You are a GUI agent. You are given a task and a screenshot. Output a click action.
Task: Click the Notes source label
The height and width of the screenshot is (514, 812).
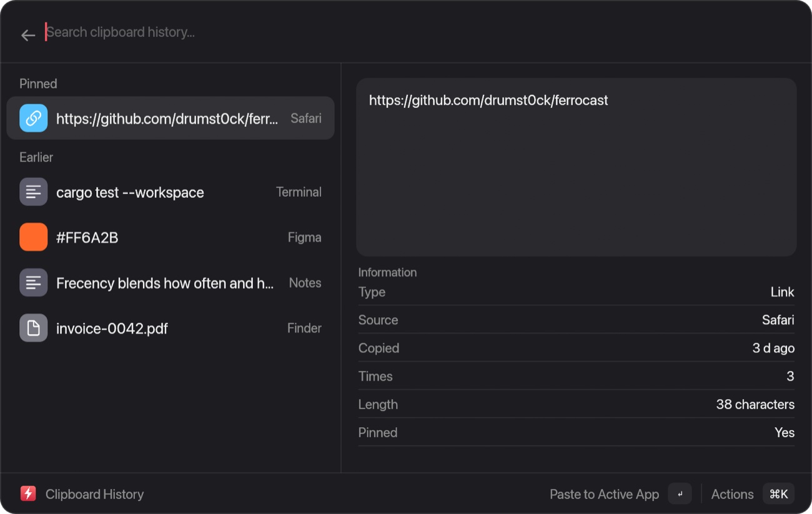[x=305, y=283]
